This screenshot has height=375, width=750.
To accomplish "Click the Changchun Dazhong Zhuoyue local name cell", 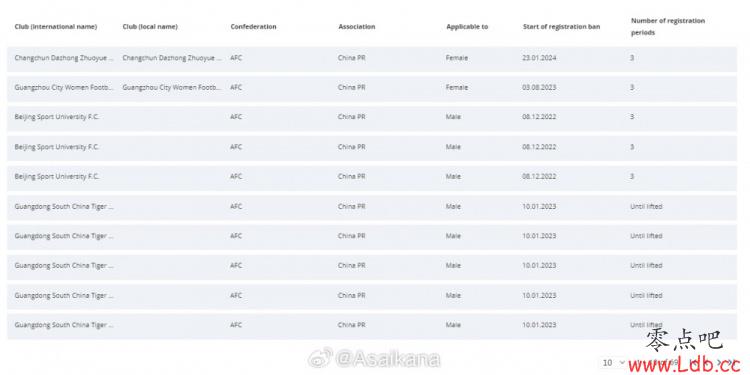I will click(x=172, y=58).
